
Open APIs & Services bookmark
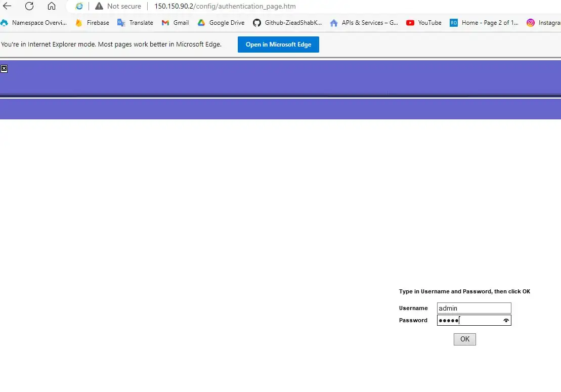[364, 23]
